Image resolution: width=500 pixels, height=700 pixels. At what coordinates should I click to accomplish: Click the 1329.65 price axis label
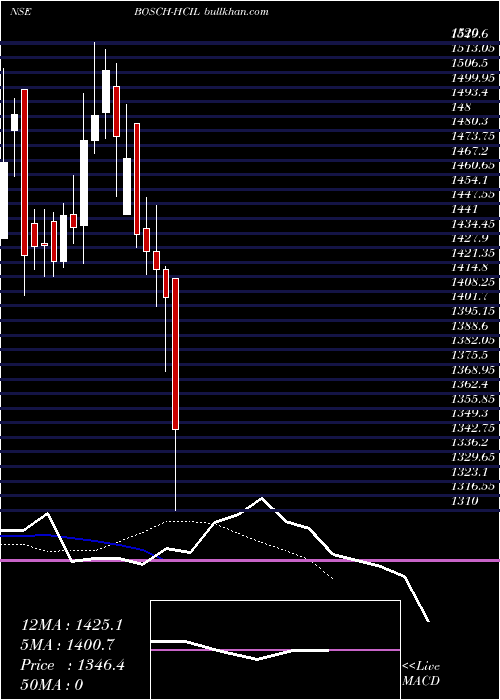click(473, 457)
